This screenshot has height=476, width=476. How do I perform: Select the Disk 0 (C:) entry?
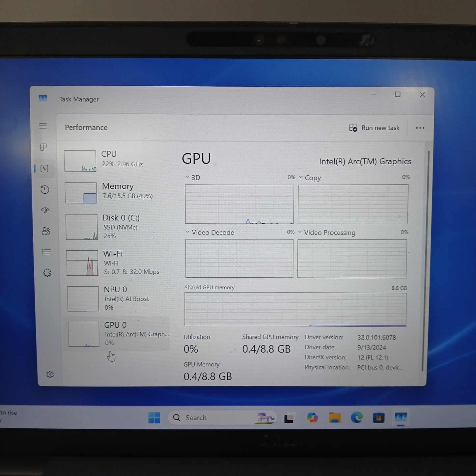click(117, 227)
